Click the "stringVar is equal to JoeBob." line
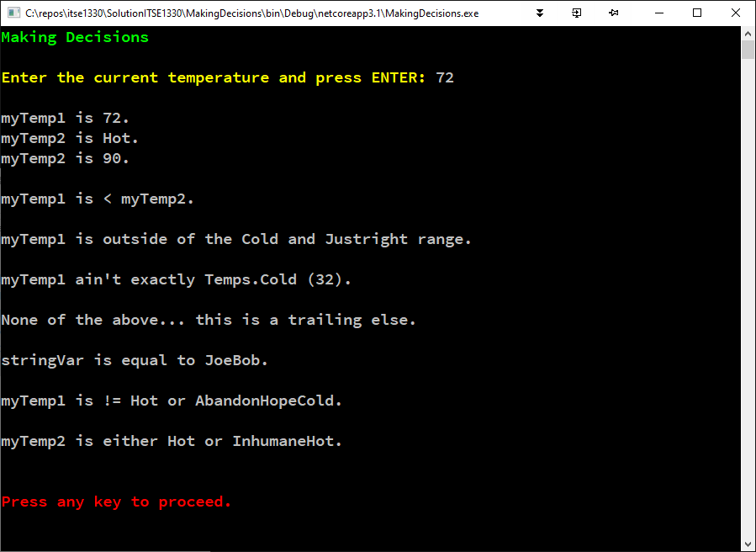This screenshot has width=756, height=552. tap(135, 360)
